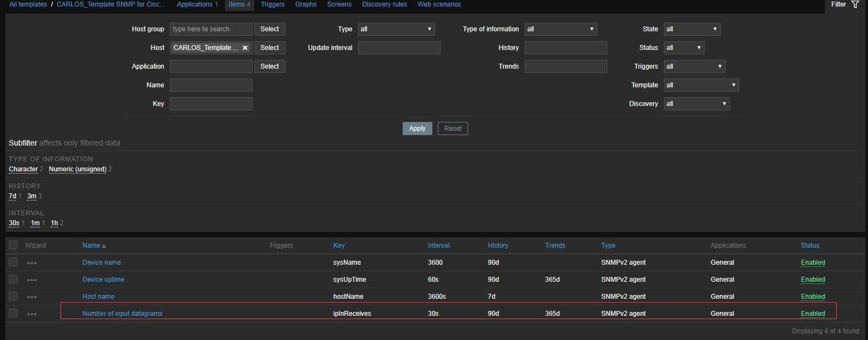Click the Apply filter button
This screenshot has height=340, width=868.
tap(417, 129)
